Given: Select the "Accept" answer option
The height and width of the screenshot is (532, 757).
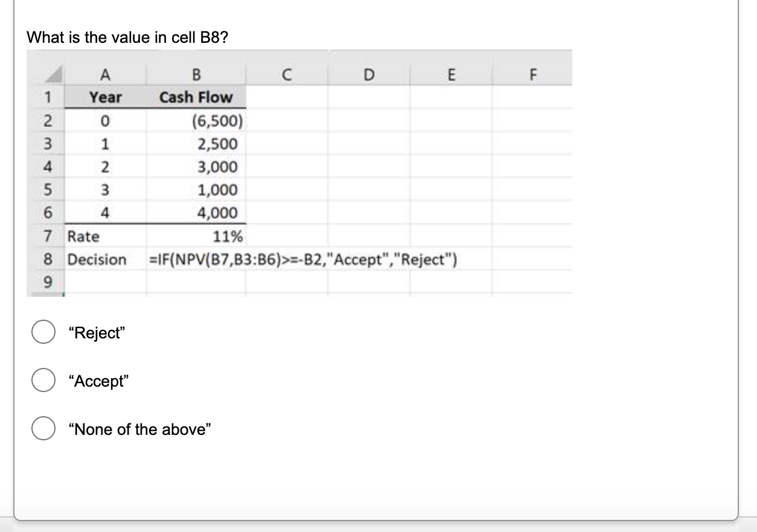Looking at the screenshot, I should pyautogui.click(x=43, y=379).
